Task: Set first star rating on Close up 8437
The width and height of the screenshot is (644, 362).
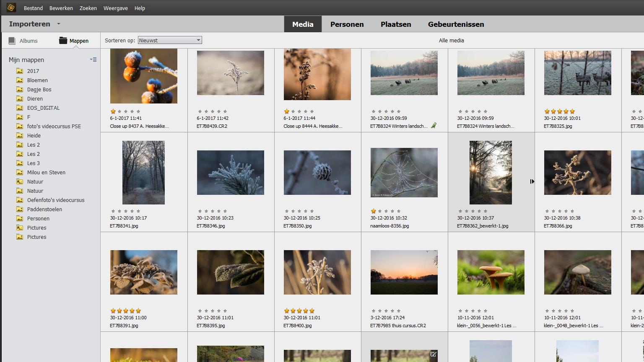Action: (113, 111)
